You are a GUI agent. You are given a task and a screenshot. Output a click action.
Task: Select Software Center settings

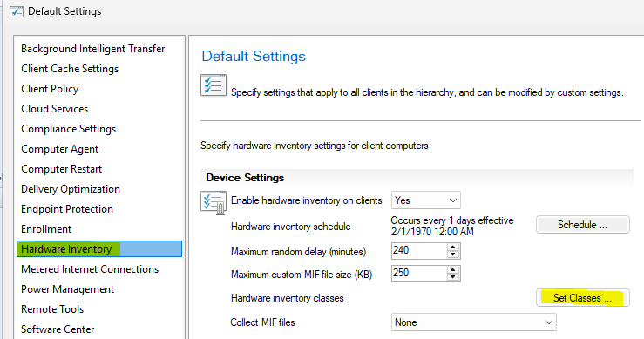coord(58,329)
